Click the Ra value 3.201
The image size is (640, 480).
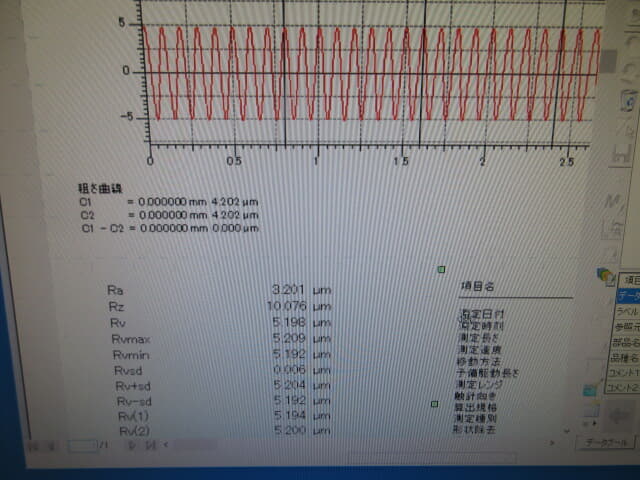coord(289,290)
